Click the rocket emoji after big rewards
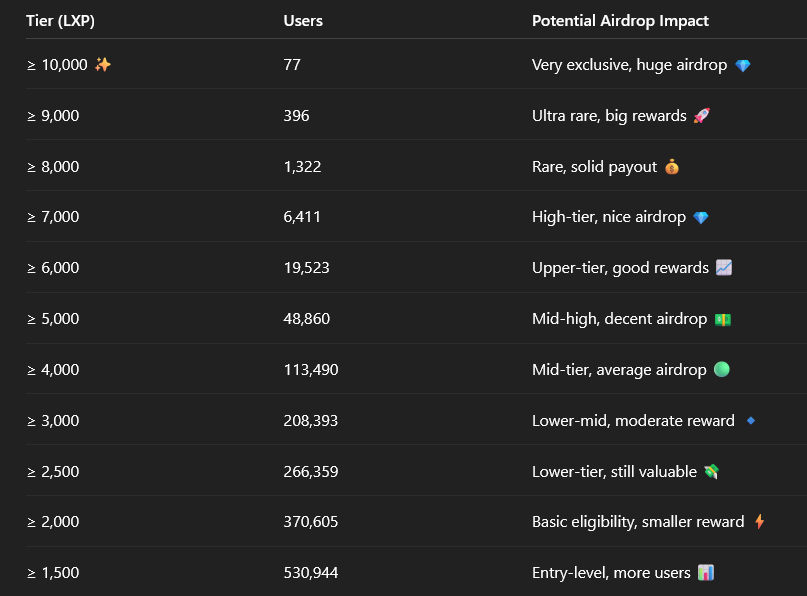 coord(701,115)
